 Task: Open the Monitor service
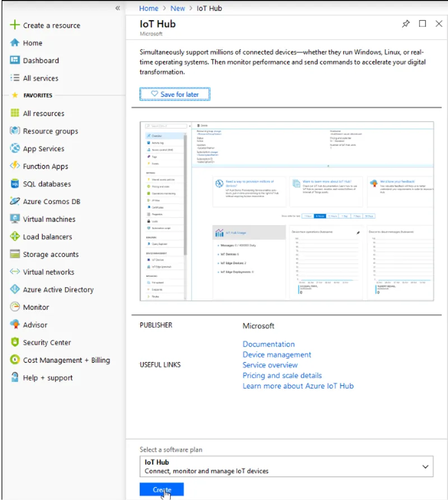pos(15,307)
